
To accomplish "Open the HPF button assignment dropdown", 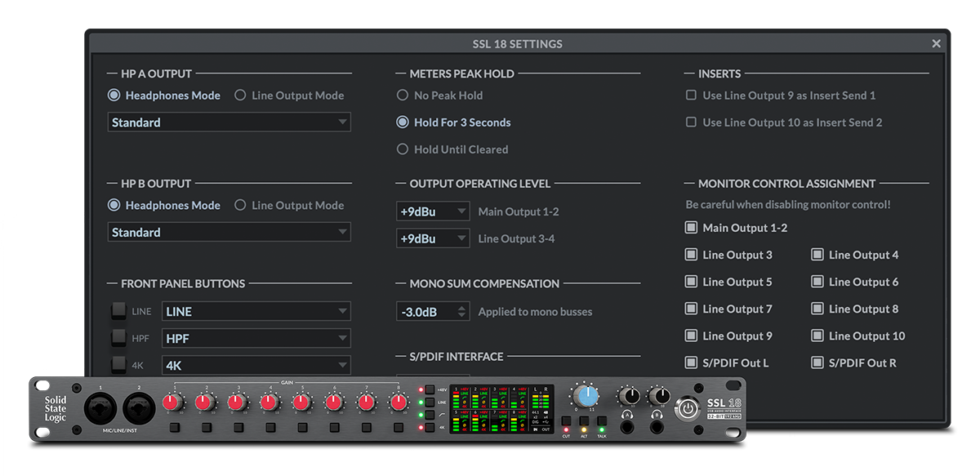I will pos(256,337).
